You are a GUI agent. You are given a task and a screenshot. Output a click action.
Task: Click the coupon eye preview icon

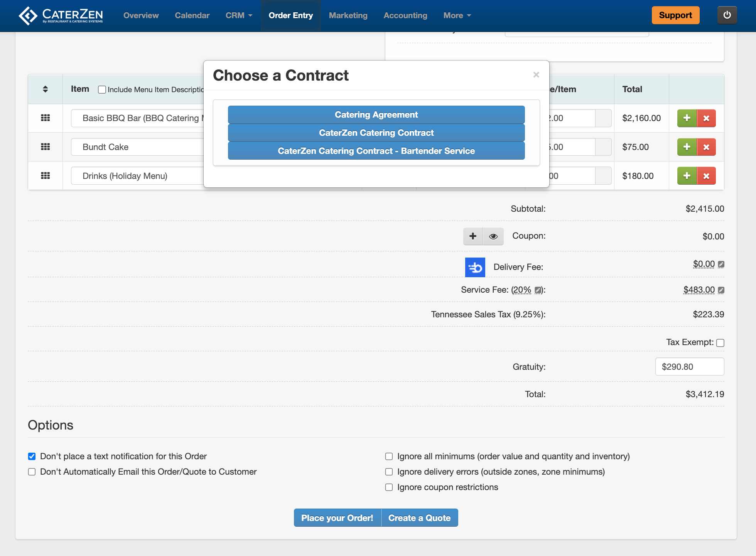click(493, 236)
